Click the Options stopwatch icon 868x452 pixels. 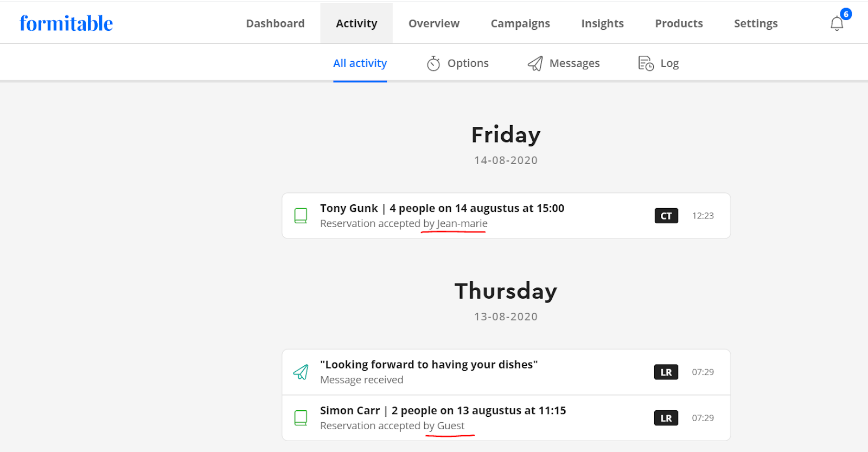click(433, 63)
